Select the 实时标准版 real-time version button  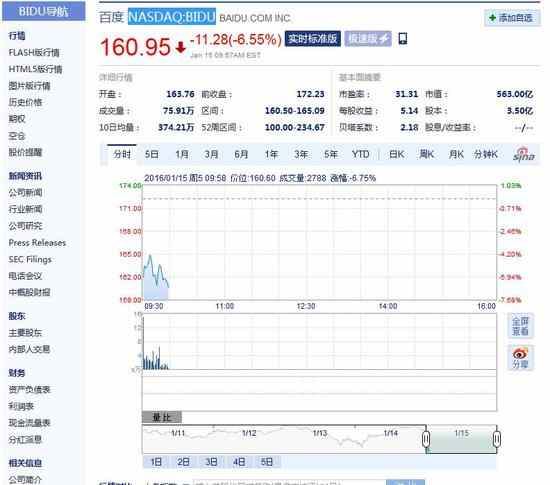[313, 39]
